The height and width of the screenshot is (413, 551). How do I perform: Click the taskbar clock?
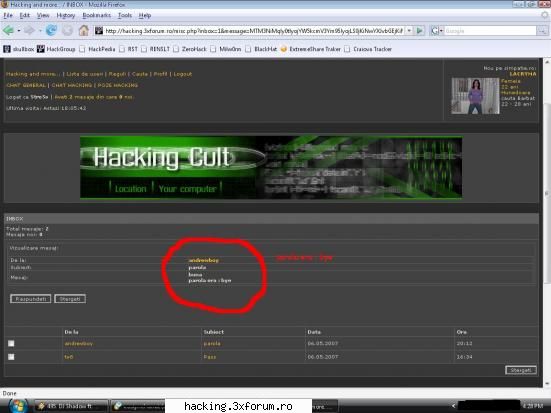click(x=533, y=406)
